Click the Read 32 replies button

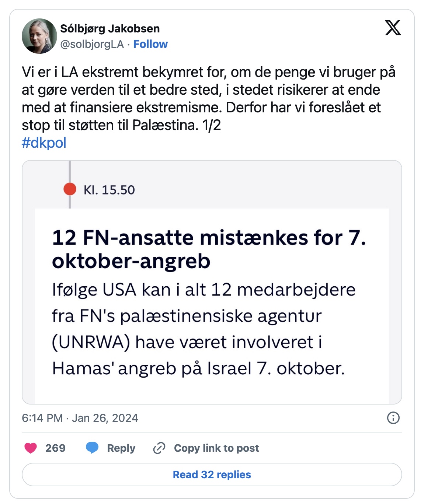point(212,475)
